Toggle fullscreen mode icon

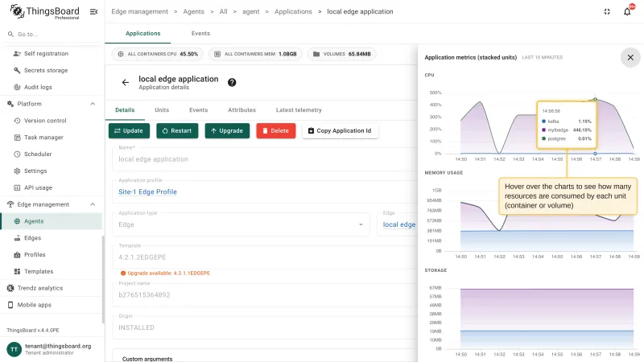[607, 11]
